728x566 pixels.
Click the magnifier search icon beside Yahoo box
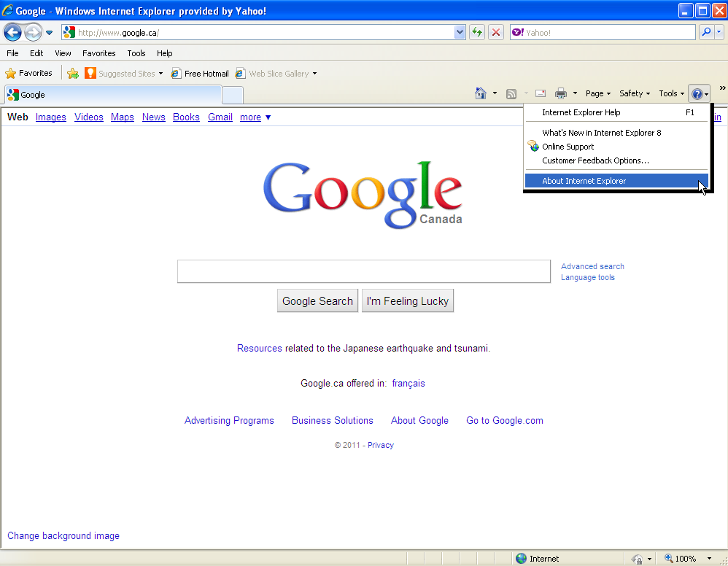click(706, 33)
